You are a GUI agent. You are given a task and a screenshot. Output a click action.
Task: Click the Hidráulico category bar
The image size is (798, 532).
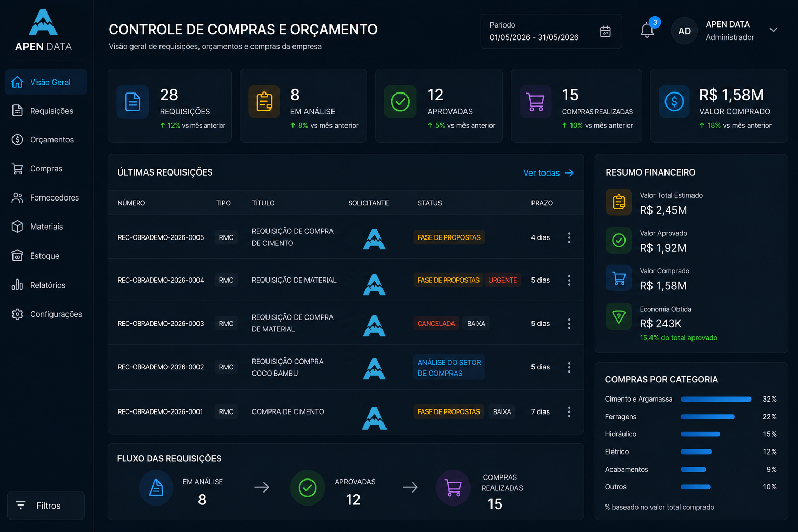tap(700, 434)
